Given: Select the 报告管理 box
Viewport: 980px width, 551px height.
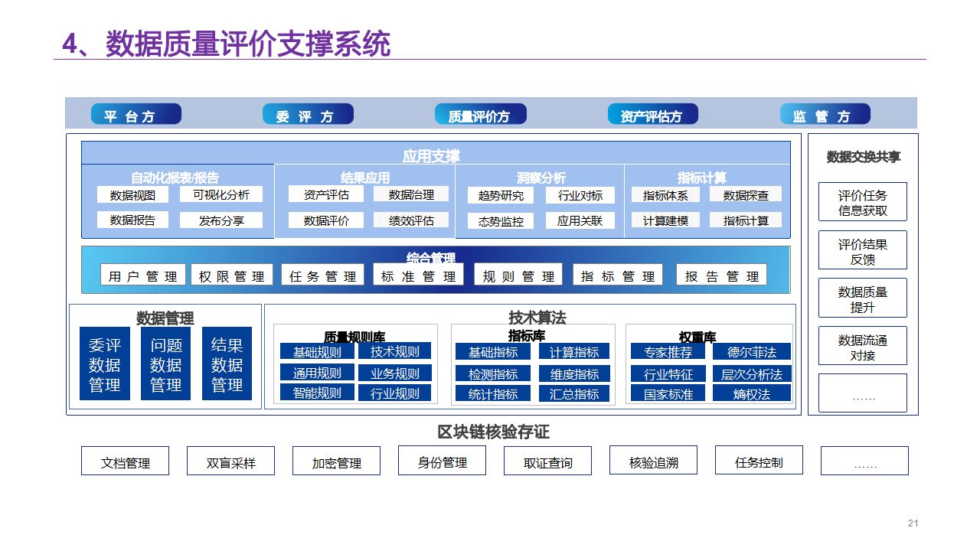Looking at the screenshot, I should [x=722, y=275].
